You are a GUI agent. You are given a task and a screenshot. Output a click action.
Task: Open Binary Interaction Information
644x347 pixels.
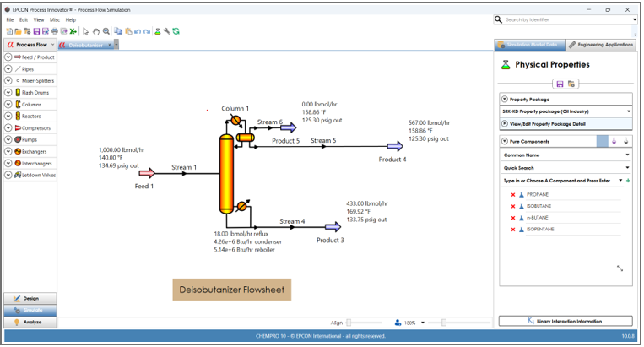pyautogui.click(x=566, y=321)
